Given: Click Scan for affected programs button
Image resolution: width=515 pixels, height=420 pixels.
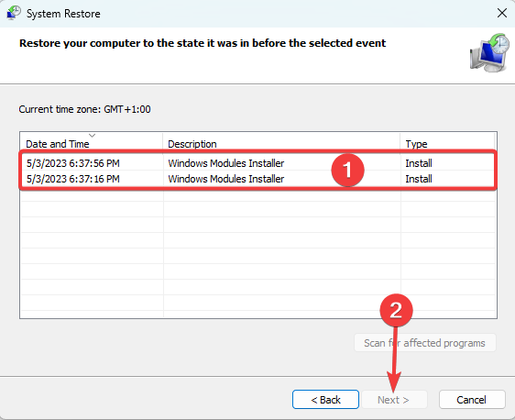Looking at the screenshot, I should (x=424, y=343).
